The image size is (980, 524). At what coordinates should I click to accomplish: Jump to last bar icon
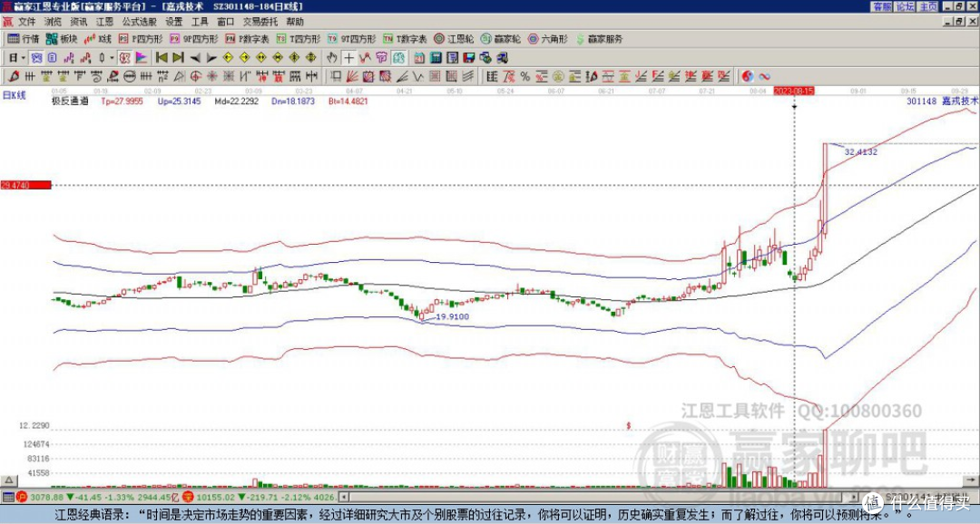click(x=178, y=58)
